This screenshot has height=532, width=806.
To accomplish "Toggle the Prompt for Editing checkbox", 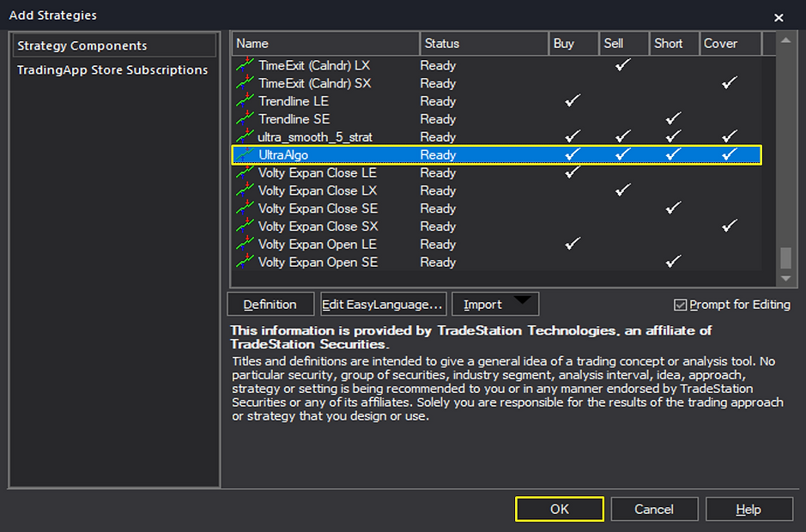I will [x=680, y=305].
